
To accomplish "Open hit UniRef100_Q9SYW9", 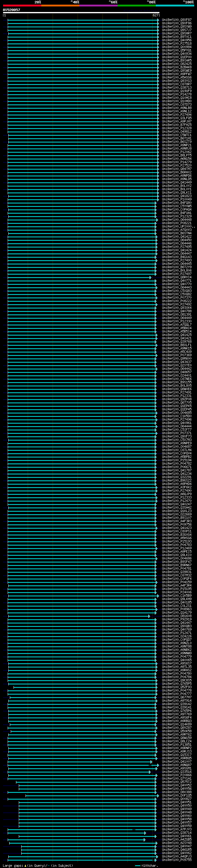I will (177, 26).
